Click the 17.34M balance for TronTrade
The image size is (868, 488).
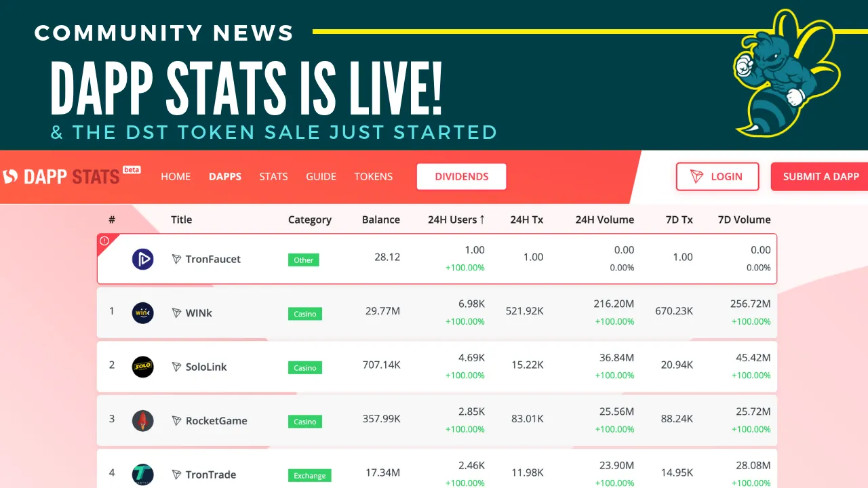(382, 472)
